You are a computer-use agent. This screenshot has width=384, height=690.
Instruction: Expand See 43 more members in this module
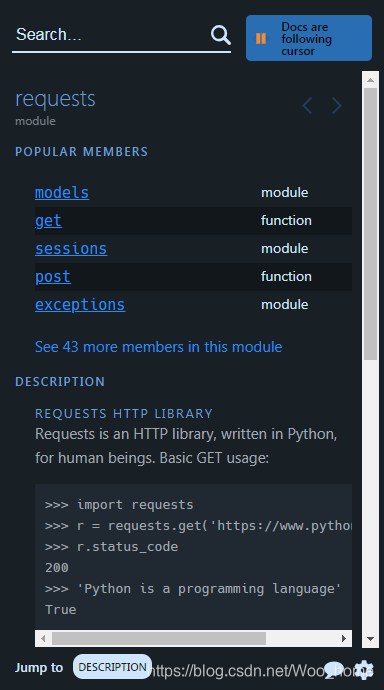tap(158, 347)
